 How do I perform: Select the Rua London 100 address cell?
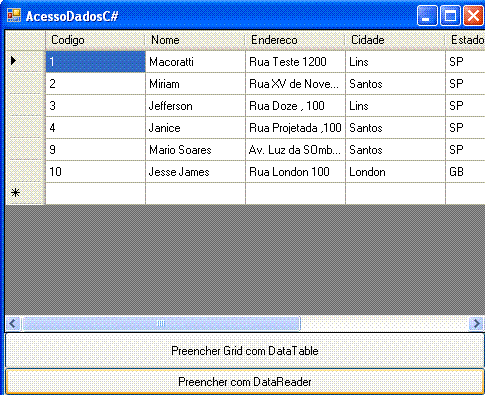pos(295,171)
